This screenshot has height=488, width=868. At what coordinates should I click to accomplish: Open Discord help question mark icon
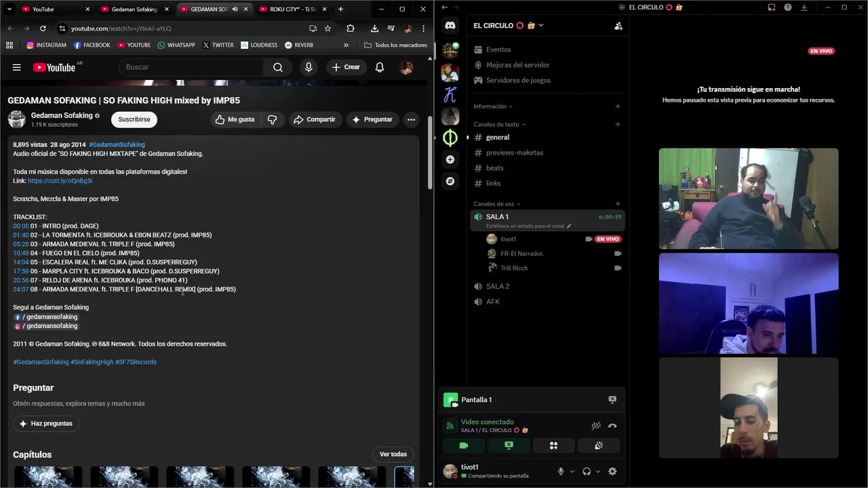pyautogui.click(x=787, y=7)
